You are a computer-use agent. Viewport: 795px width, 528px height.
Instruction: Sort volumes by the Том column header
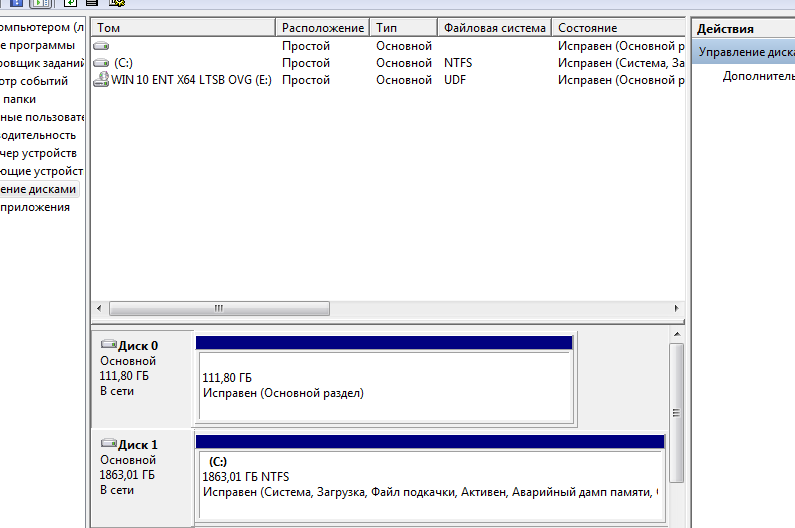(x=184, y=28)
